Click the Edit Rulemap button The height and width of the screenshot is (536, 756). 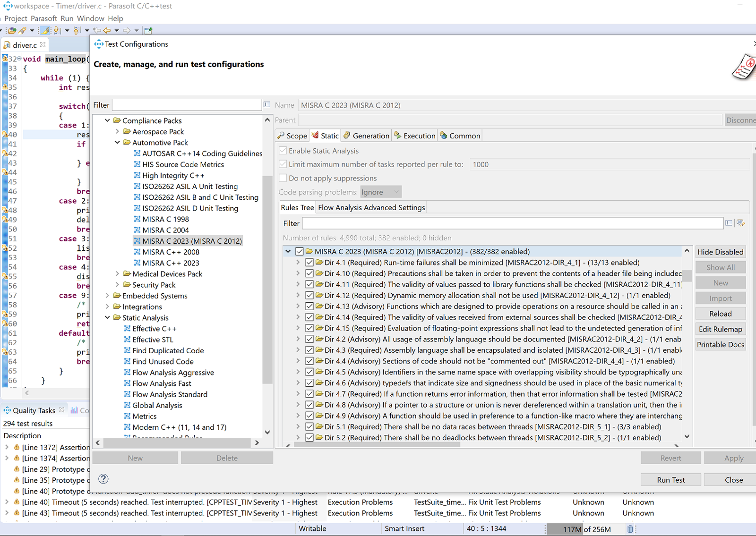click(x=721, y=329)
